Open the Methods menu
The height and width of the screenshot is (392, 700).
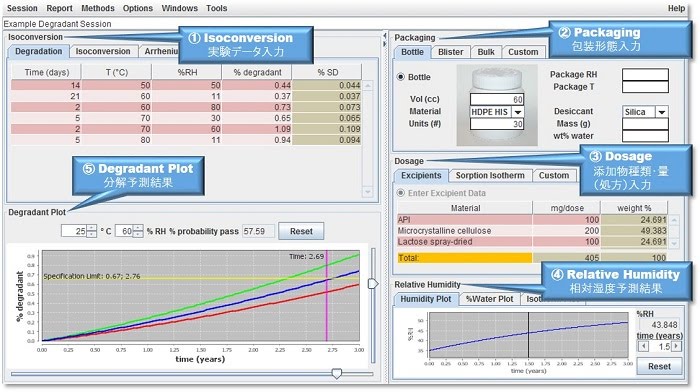(98, 8)
